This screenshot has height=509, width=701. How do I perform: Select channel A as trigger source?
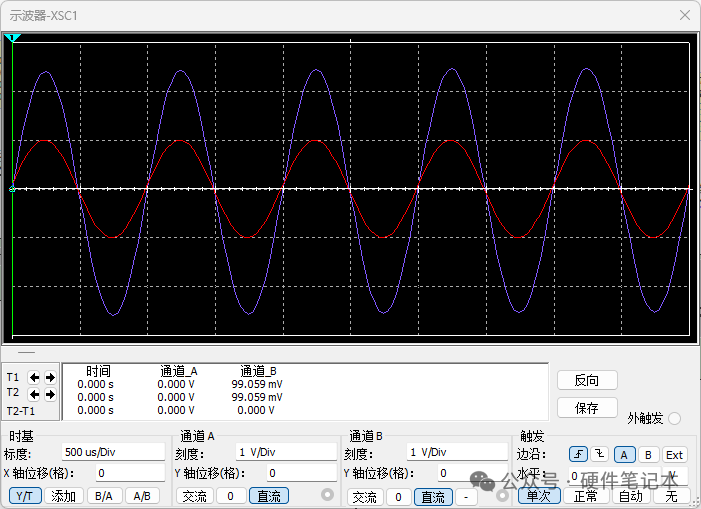pyautogui.click(x=623, y=455)
